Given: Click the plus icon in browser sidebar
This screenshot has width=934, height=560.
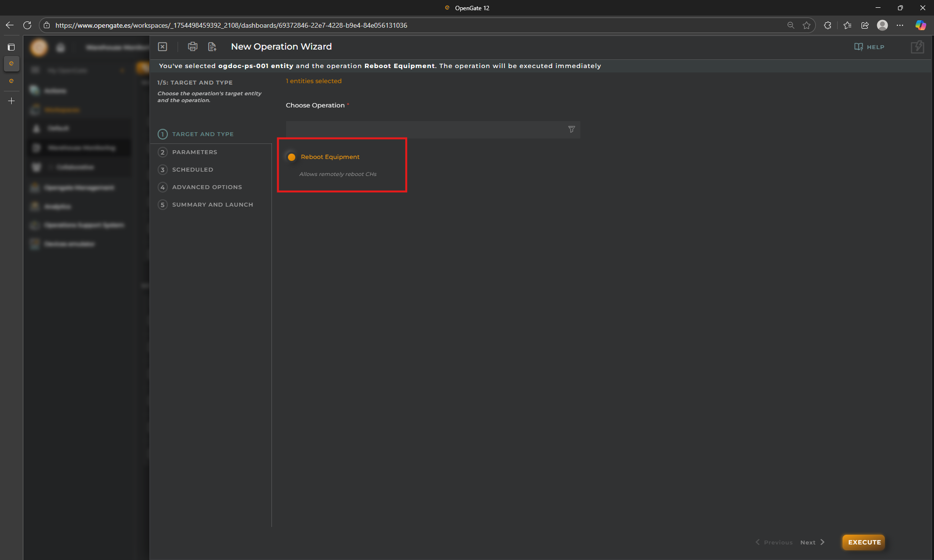Looking at the screenshot, I should (11, 101).
